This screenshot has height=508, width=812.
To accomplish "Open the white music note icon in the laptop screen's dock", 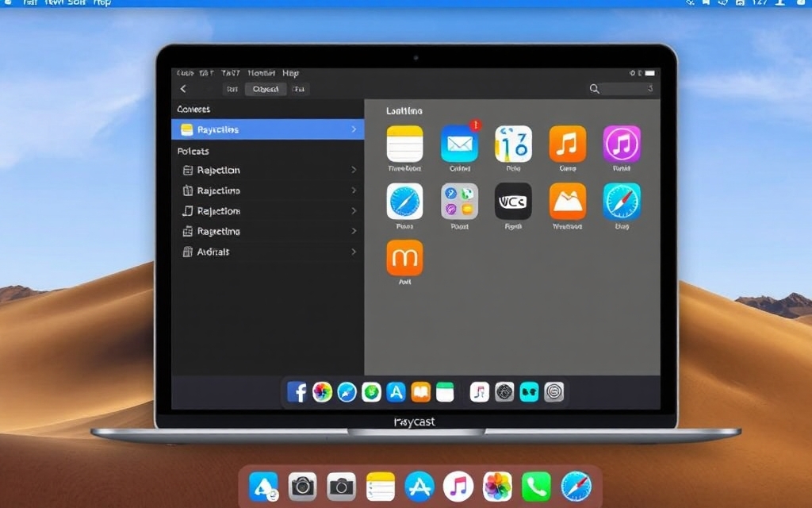I will [x=480, y=392].
